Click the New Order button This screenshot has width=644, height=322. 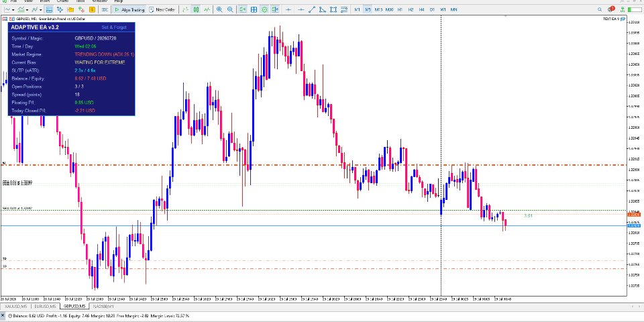(162, 9)
